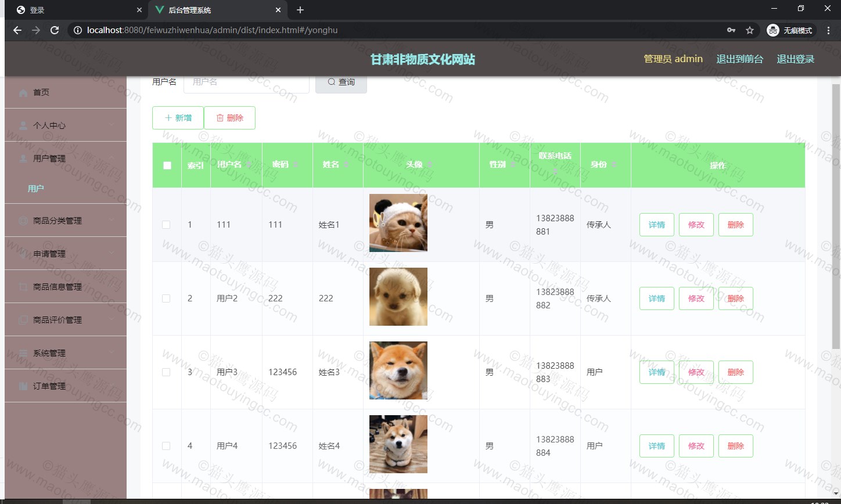Viewport: 841px width, 504px height.
Task: Open the 首页 sidebar item
Action: (66, 92)
